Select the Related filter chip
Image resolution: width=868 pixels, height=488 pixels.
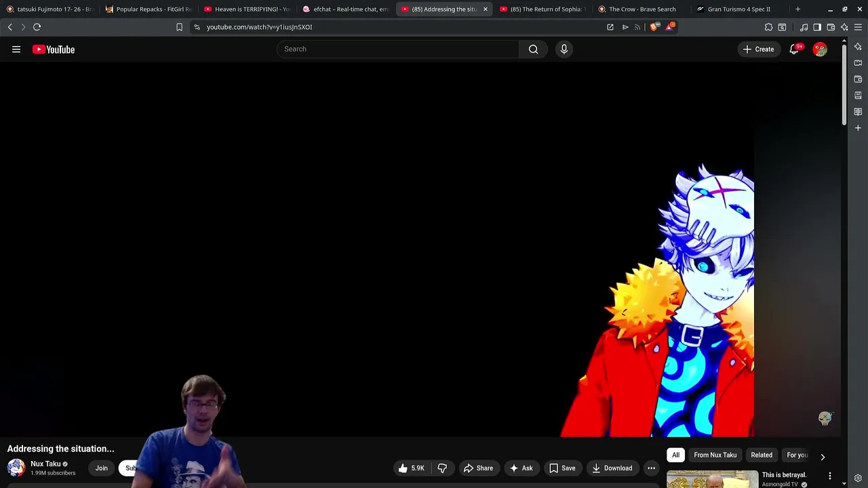(762, 455)
